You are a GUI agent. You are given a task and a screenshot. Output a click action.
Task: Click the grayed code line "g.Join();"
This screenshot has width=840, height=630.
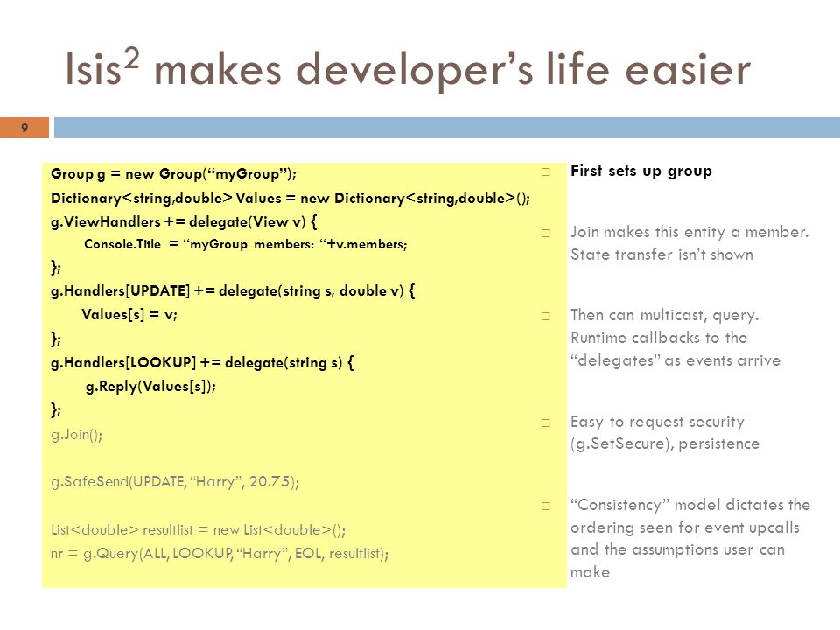point(77,435)
